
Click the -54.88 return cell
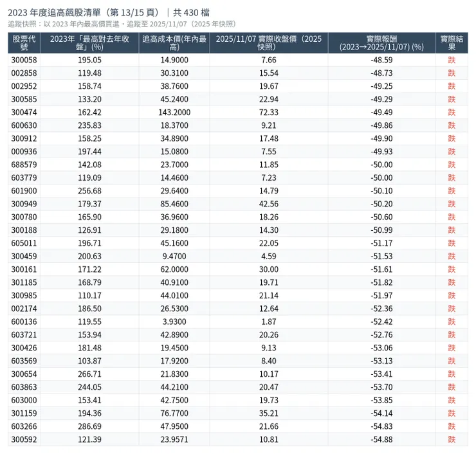click(x=381, y=439)
